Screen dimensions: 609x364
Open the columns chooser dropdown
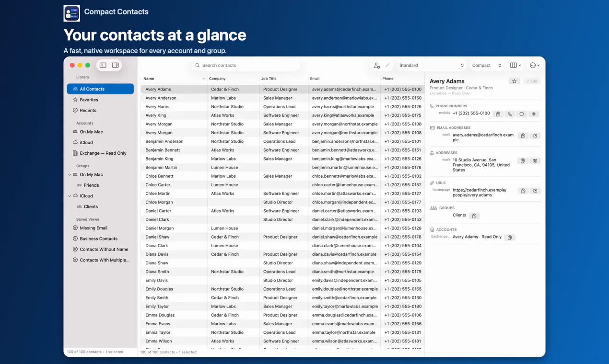coord(515,65)
